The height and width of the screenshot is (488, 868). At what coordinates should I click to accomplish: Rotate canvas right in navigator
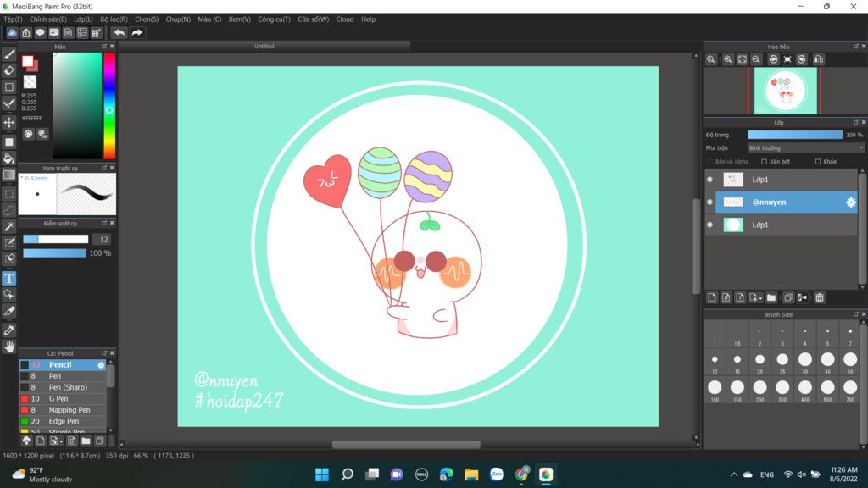point(802,59)
